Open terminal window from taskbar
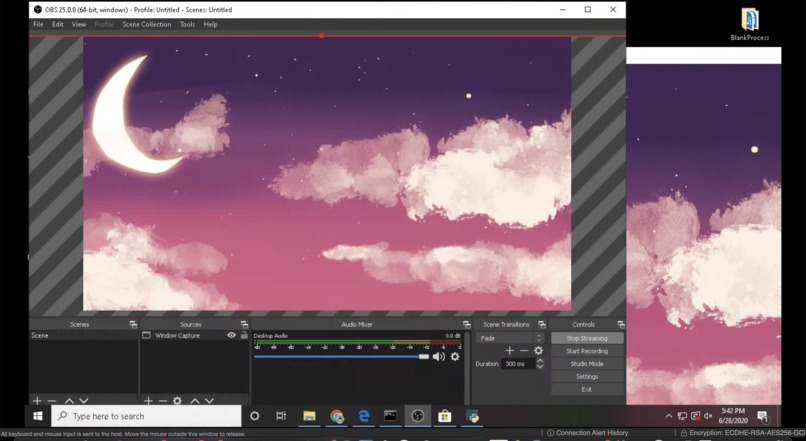806x441 pixels. [391, 416]
